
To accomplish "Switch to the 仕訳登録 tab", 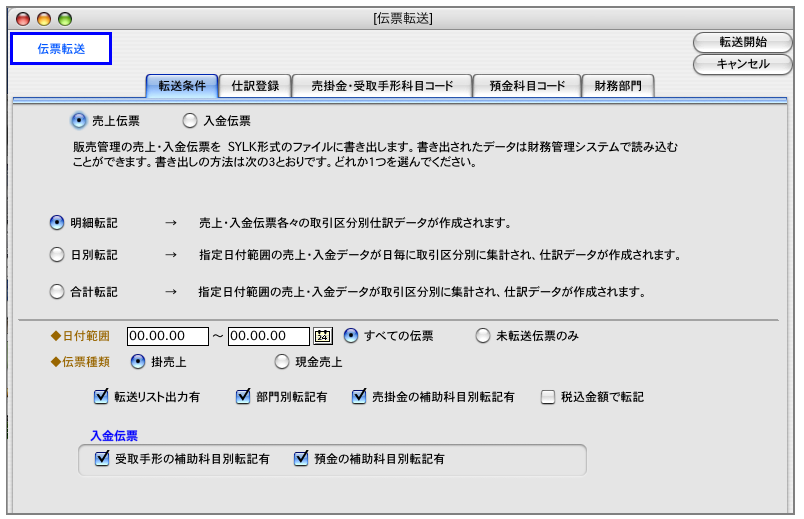I will click(255, 86).
